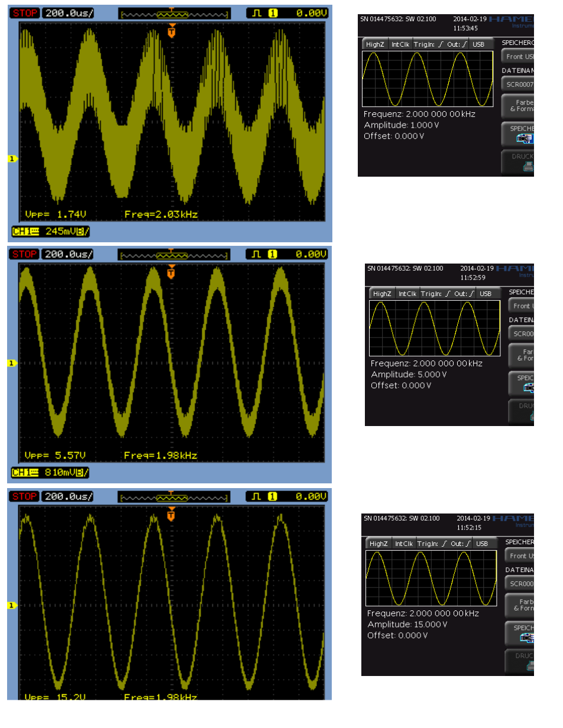563x728 pixels.
Task: Click the CH1 810mV/ channel scale label
Action: coord(51,472)
